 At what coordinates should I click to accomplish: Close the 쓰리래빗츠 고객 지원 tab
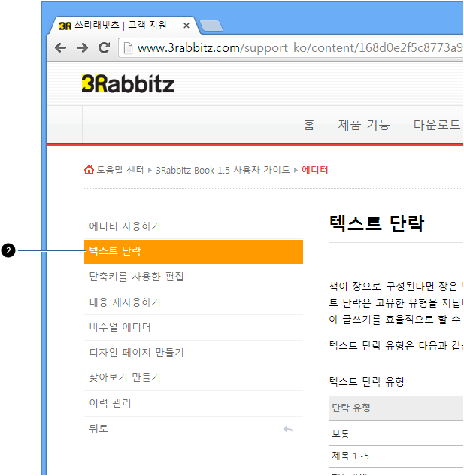pos(187,26)
